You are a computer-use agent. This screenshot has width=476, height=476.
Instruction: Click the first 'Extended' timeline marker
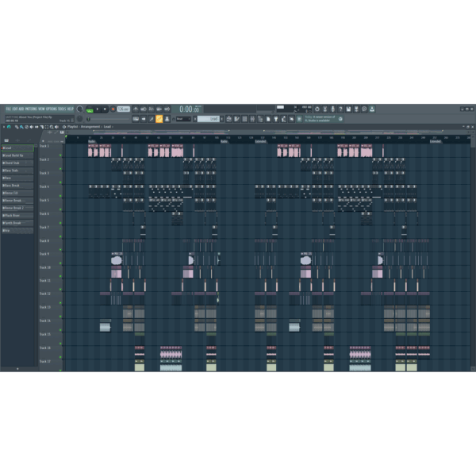click(260, 141)
